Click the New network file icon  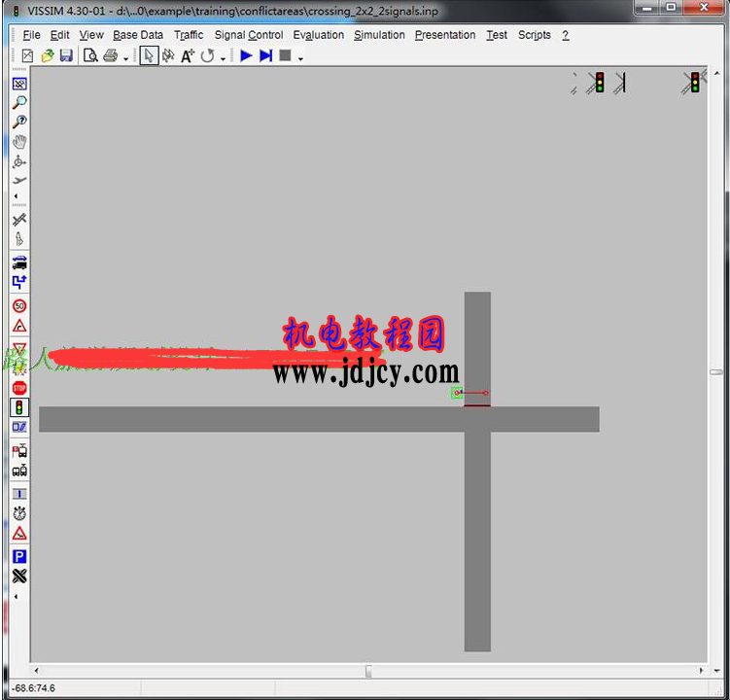point(27,55)
